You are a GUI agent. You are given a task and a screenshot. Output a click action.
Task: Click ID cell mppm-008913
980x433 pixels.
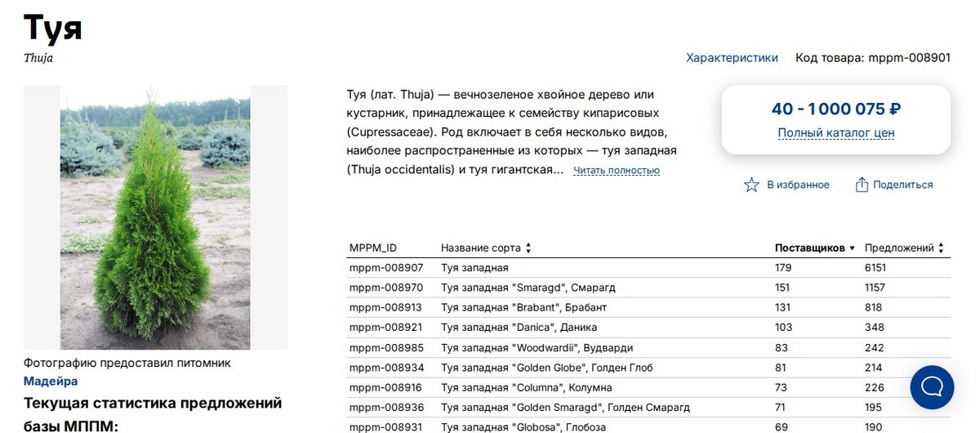click(x=386, y=308)
